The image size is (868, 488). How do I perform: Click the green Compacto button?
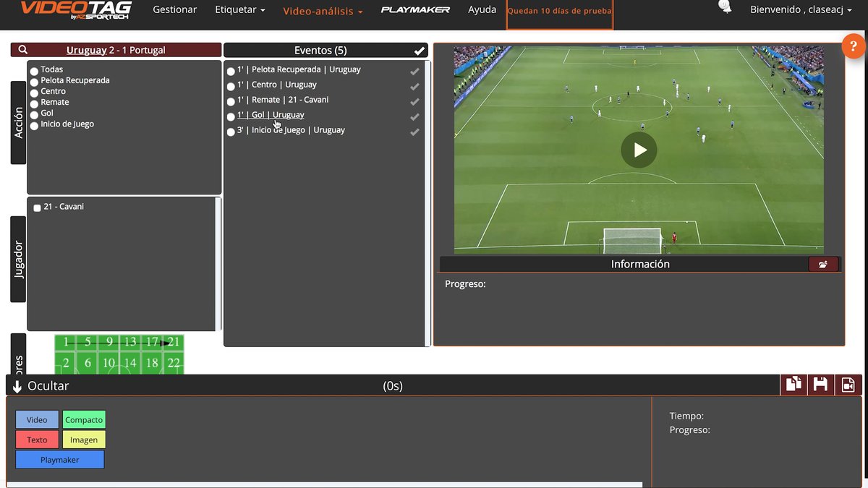84,420
